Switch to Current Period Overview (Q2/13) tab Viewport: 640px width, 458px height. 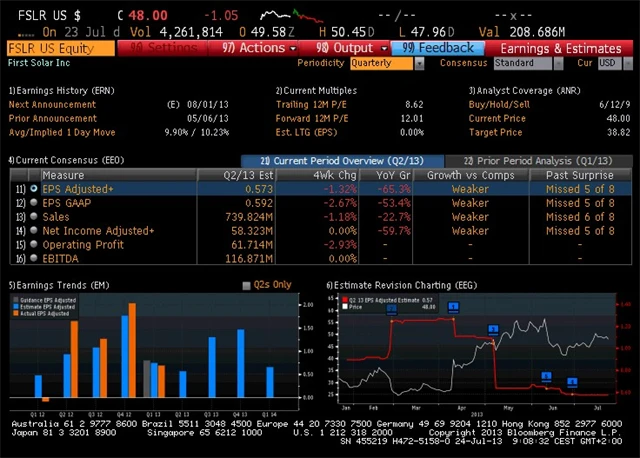pos(335,160)
